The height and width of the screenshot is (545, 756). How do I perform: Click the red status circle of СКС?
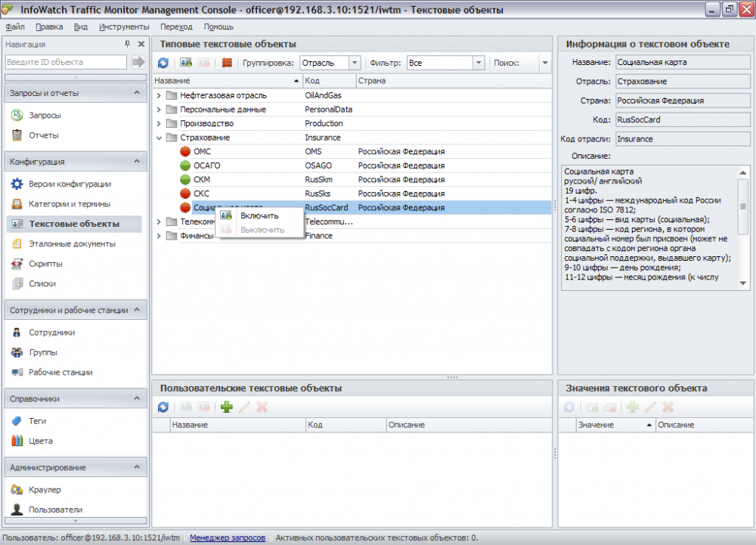(185, 194)
